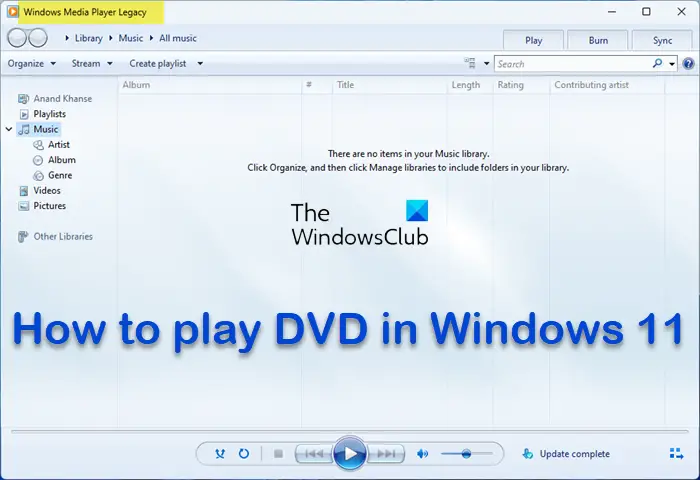Viewport: 700px width, 480px height.
Task: Select Pictures in the navigation tree
Action: coord(50,206)
